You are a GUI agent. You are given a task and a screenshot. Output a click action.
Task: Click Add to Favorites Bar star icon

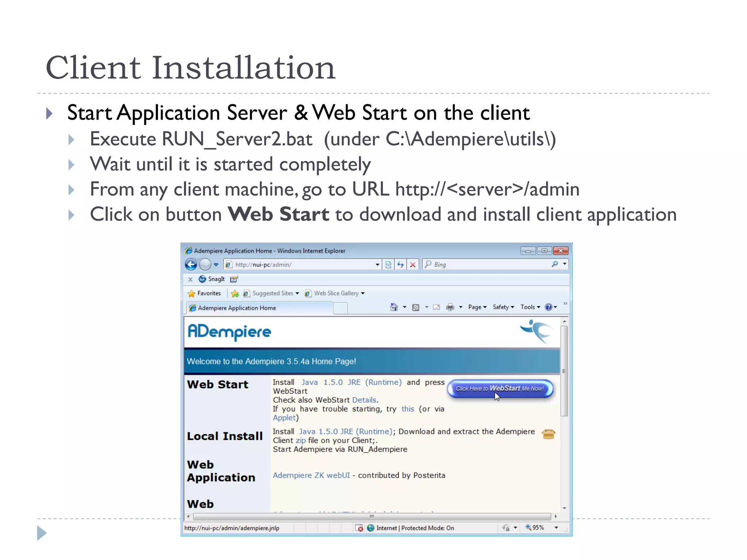[235, 293]
